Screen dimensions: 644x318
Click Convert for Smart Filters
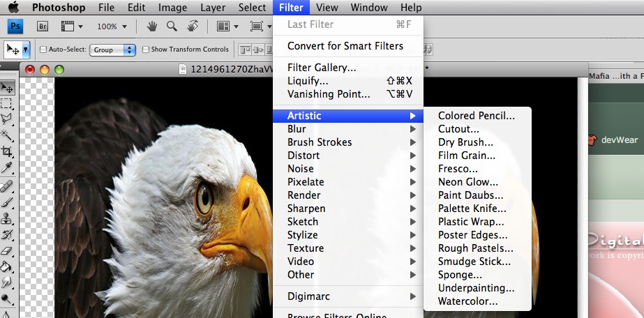(x=345, y=46)
